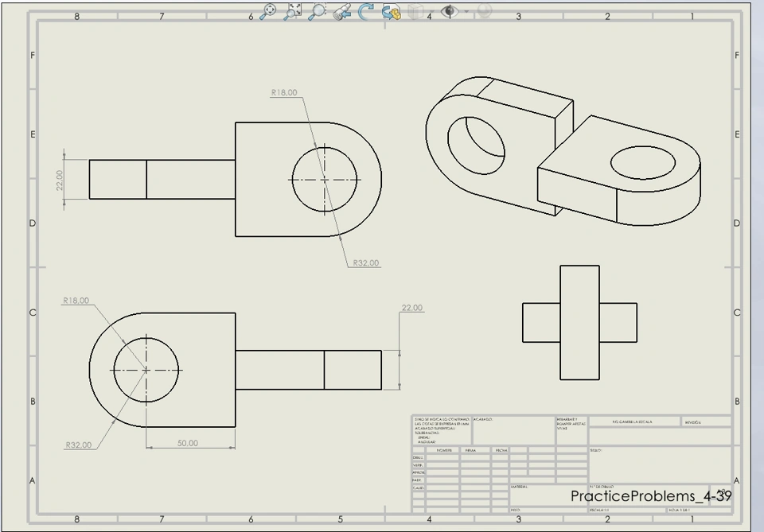Screen dimensions: 764x532
Task: Click the FECHA column header in the title block
Action: pos(501,450)
